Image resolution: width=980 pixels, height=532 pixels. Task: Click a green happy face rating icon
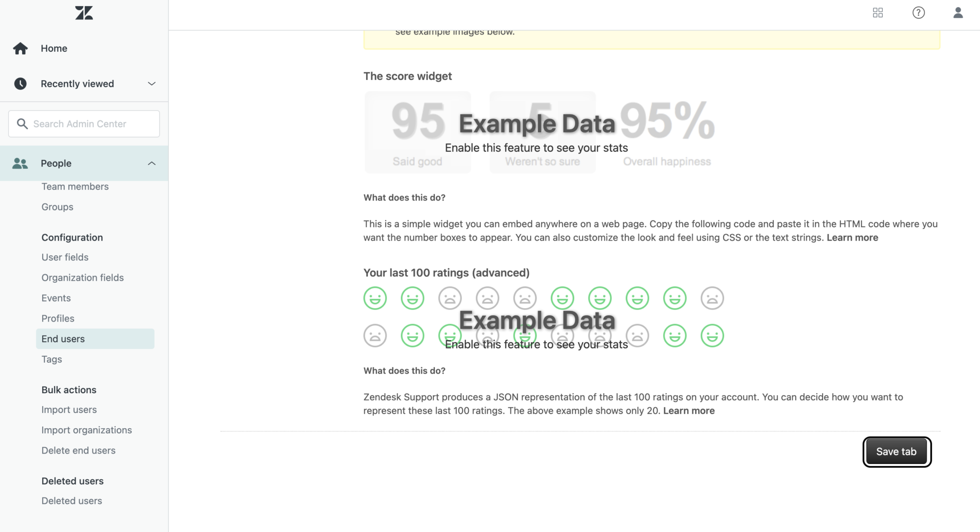(375, 298)
